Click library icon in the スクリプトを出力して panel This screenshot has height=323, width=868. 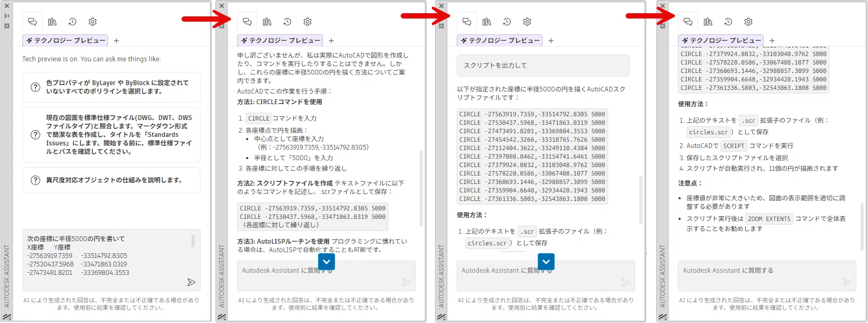(487, 22)
